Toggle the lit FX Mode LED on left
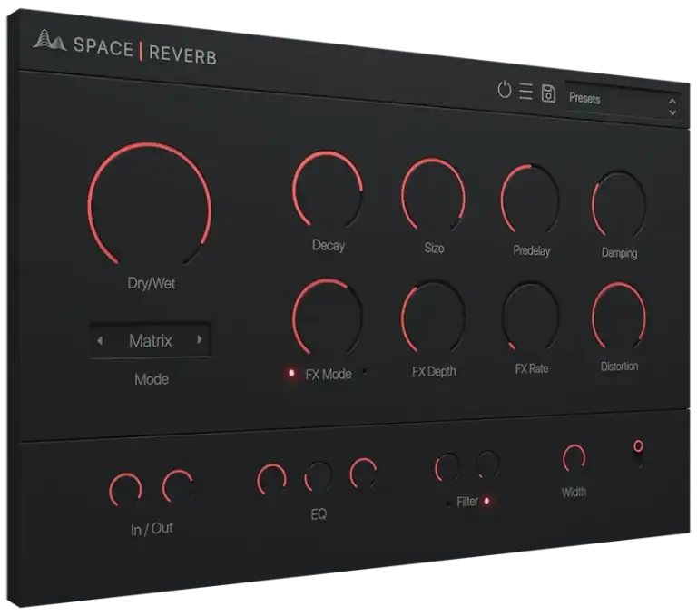Viewport: 697px width, 616px height. point(291,374)
